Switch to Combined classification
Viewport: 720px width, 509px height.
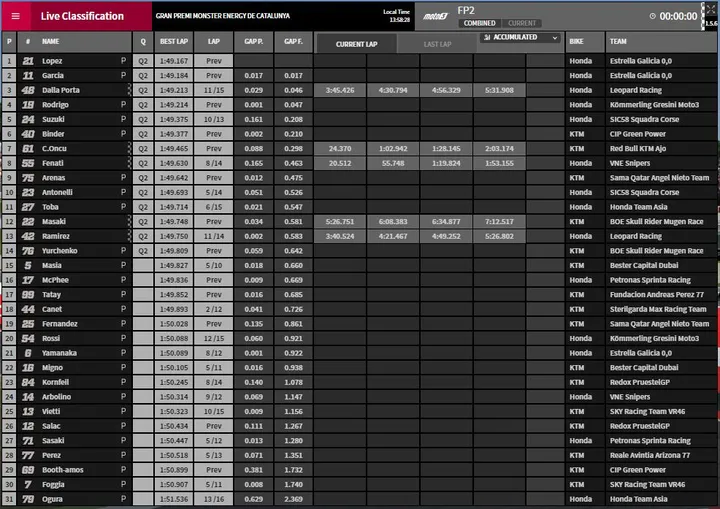click(x=479, y=23)
